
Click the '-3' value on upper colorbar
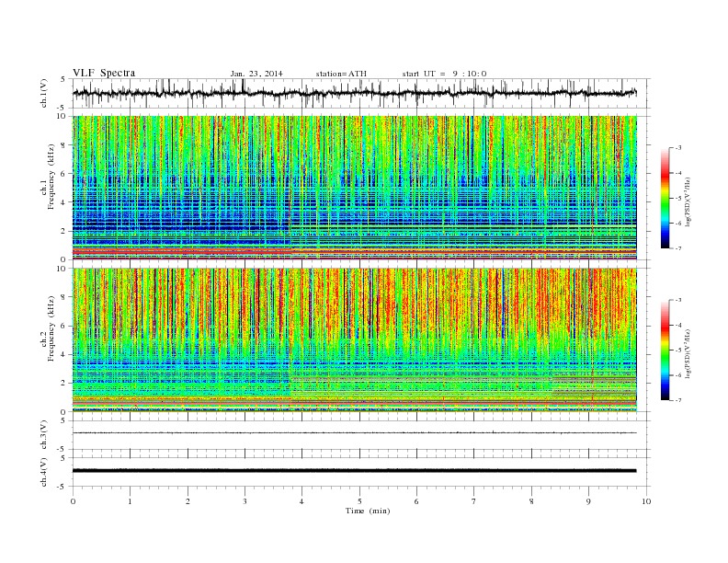(678, 148)
